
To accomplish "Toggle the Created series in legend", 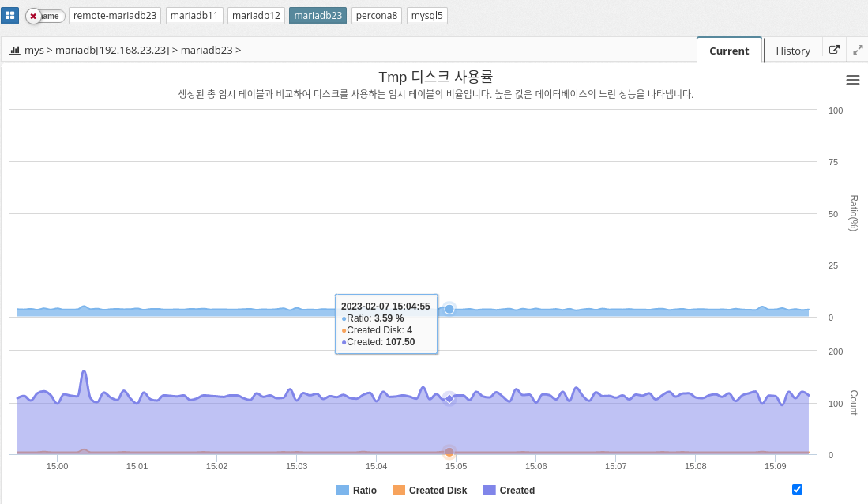I will pyautogui.click(x=509, y=491).
